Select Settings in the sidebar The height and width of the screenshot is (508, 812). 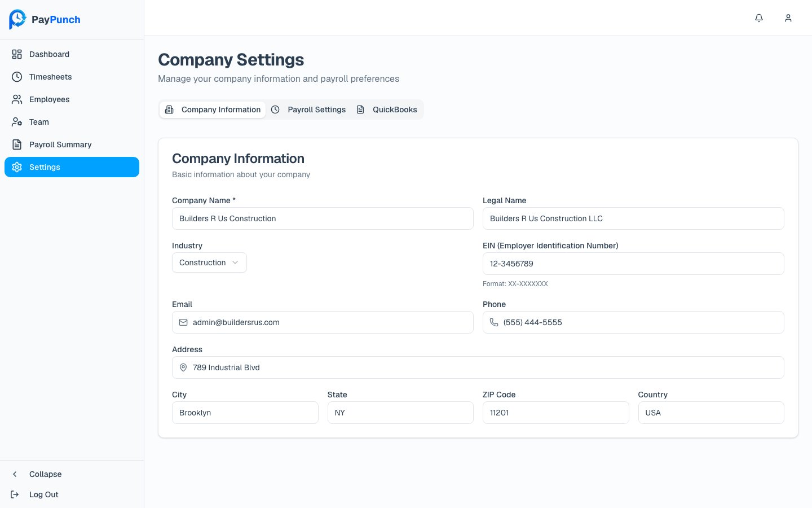pyautogui.click(x=72, y=167)
